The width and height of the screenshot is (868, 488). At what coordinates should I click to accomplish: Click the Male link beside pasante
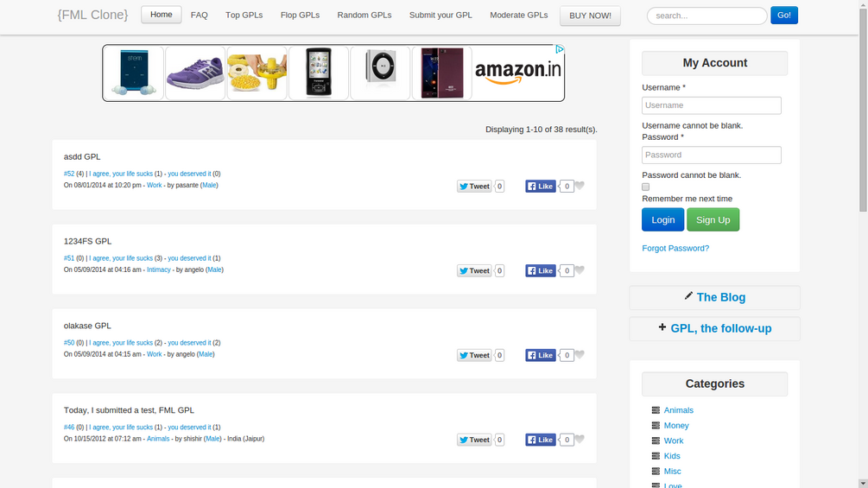209,186
